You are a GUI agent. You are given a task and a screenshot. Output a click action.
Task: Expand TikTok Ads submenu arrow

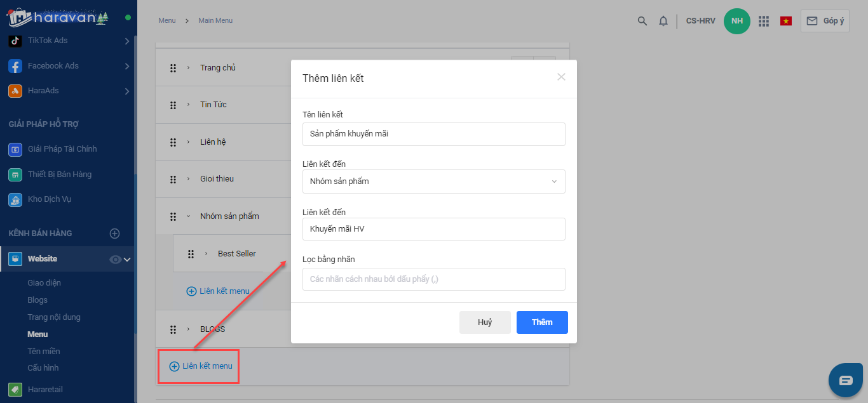pos(127,41)
